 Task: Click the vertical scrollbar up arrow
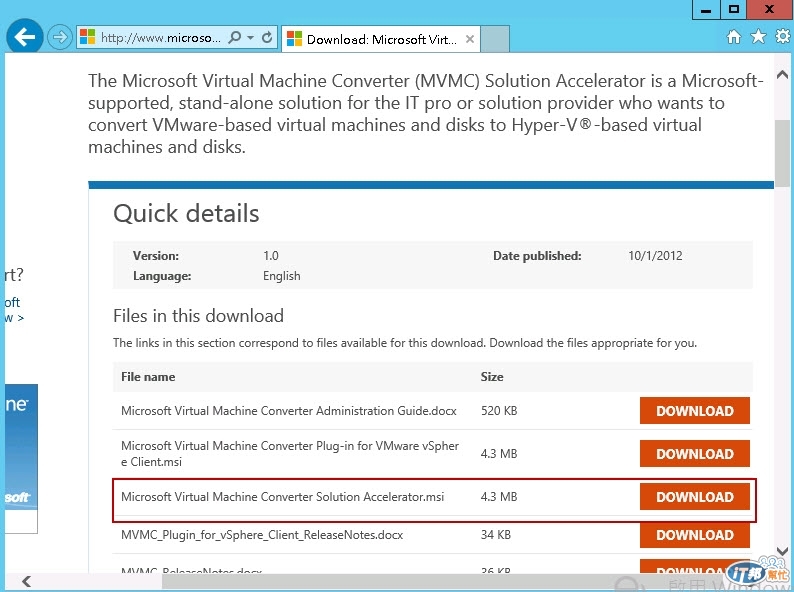click(x=782, y=75)
